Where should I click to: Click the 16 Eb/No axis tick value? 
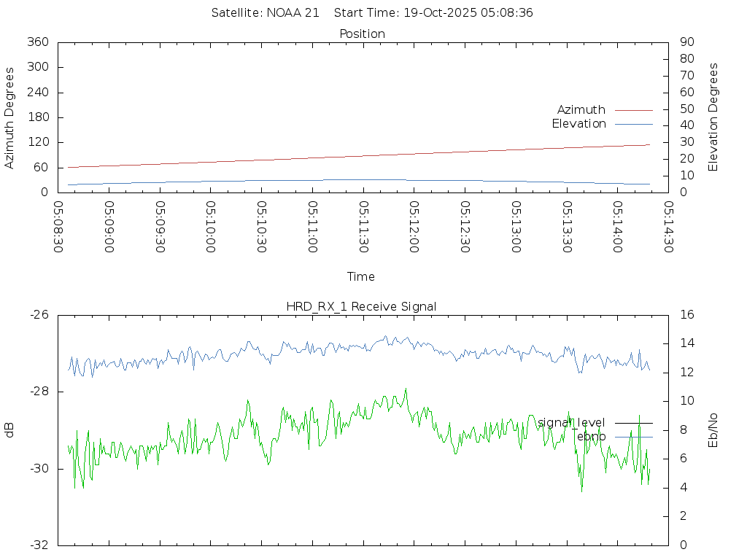686,315
